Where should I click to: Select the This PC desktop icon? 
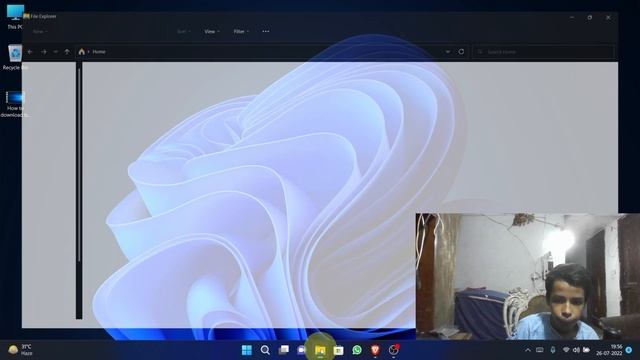coord(15,17)
